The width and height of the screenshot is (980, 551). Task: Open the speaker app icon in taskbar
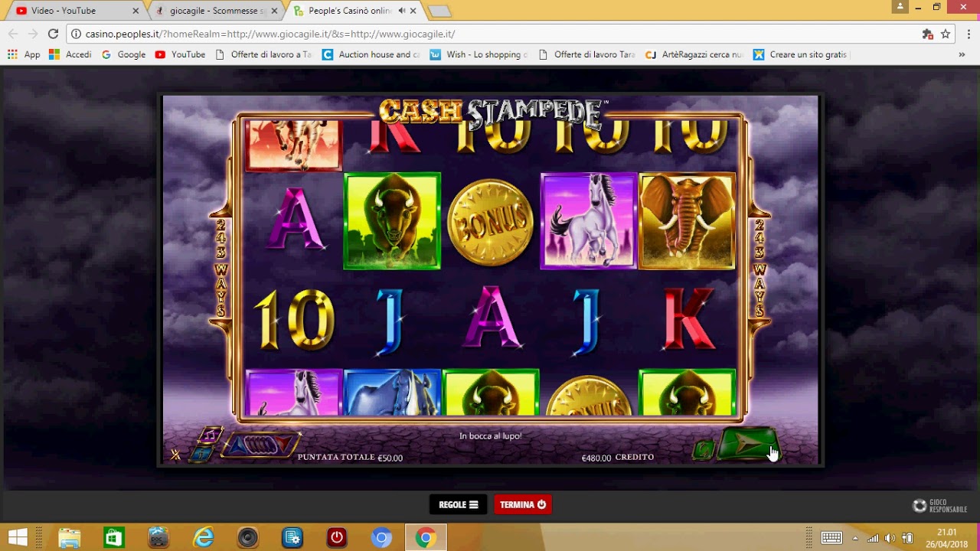(x=247, y=538)
